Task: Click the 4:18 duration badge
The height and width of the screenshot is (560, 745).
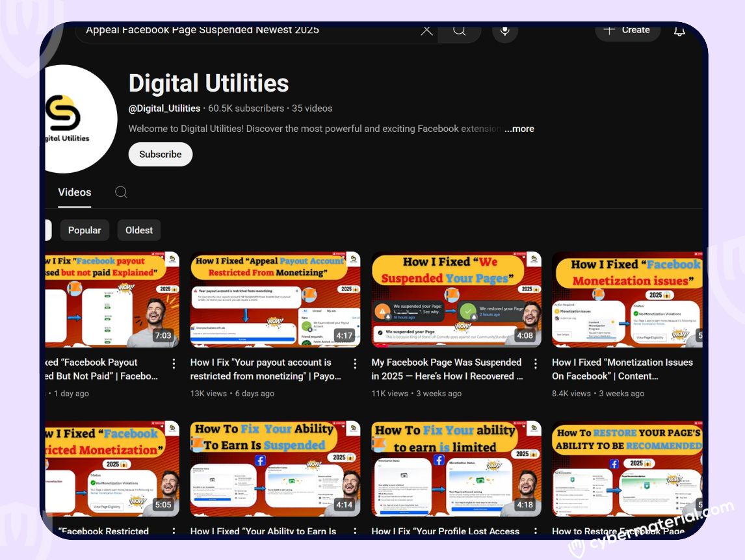Action: pyautogui.click(x=525, y=504)
